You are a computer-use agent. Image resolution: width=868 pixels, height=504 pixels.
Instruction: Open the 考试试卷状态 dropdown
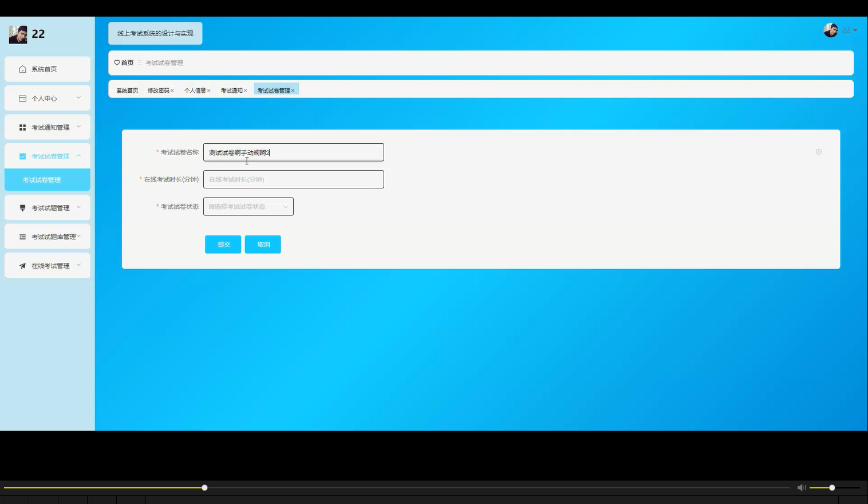click(x=248, y=207)
